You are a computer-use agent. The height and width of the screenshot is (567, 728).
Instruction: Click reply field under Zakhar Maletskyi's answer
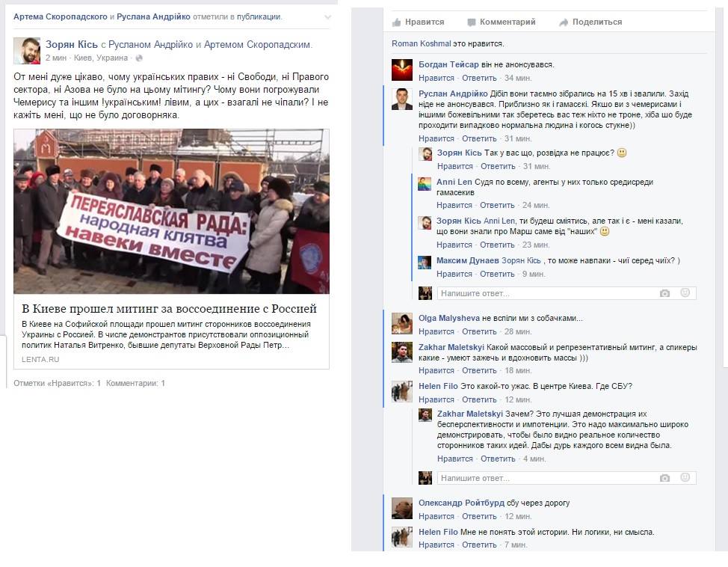tap(548, 478)
